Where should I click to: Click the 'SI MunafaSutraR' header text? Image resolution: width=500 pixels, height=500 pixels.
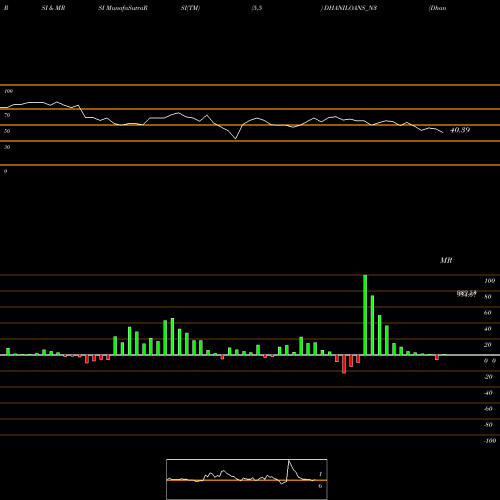pos(123,8)
